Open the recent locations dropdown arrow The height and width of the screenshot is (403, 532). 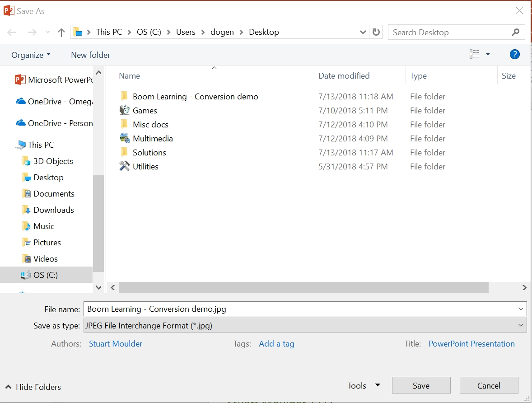pos(47,32)
